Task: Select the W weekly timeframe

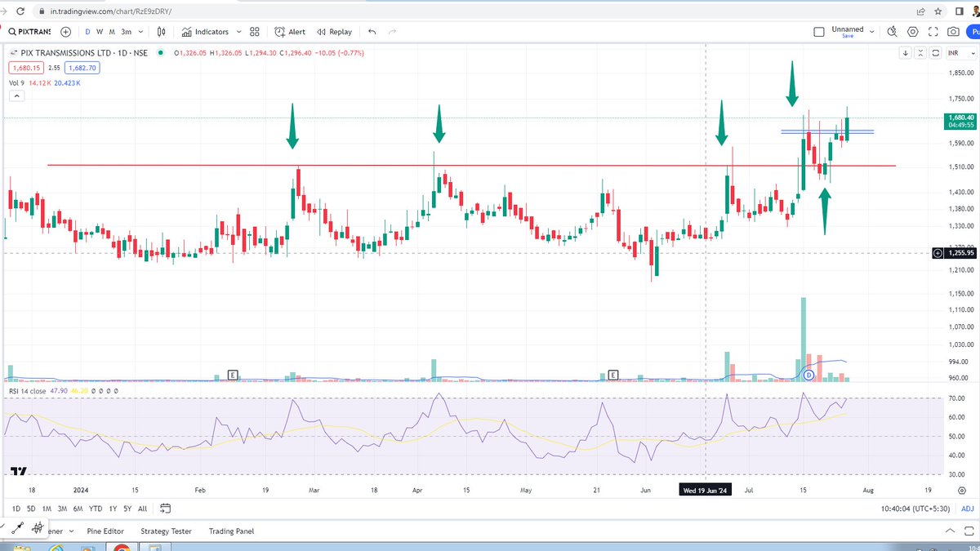Action: coord(100,32)
